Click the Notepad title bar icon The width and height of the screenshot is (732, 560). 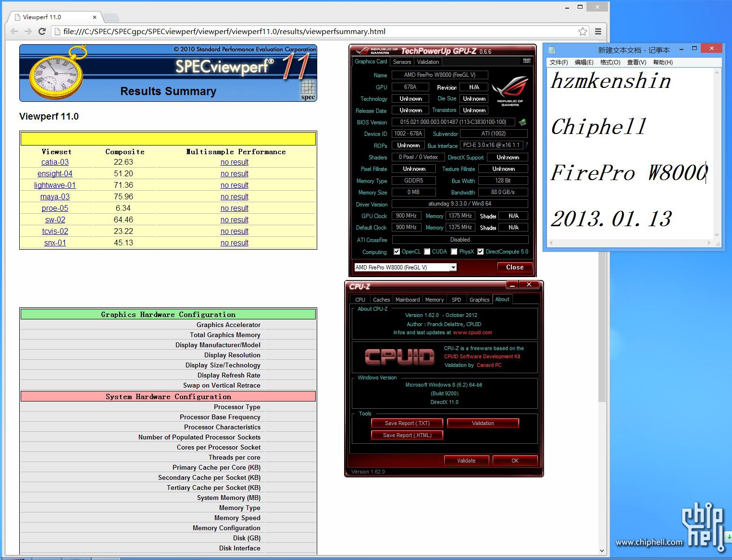551,49
